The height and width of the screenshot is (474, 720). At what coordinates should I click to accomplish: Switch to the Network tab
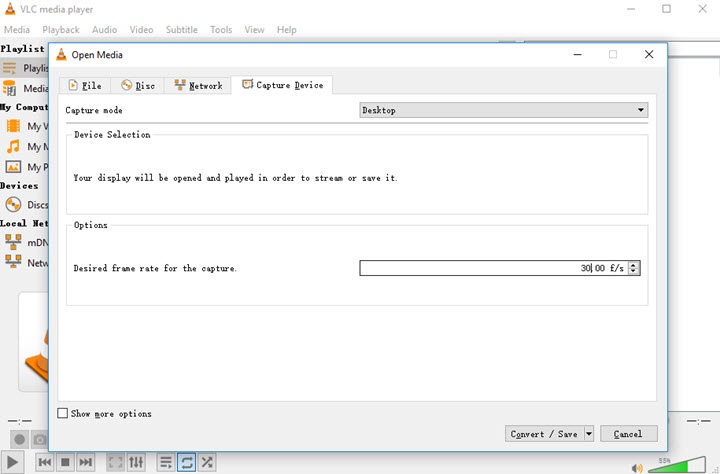tap(198, 85)
